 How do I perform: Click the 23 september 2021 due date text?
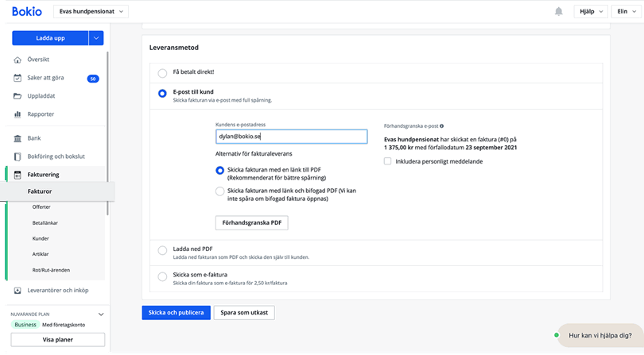click(491, 148)
